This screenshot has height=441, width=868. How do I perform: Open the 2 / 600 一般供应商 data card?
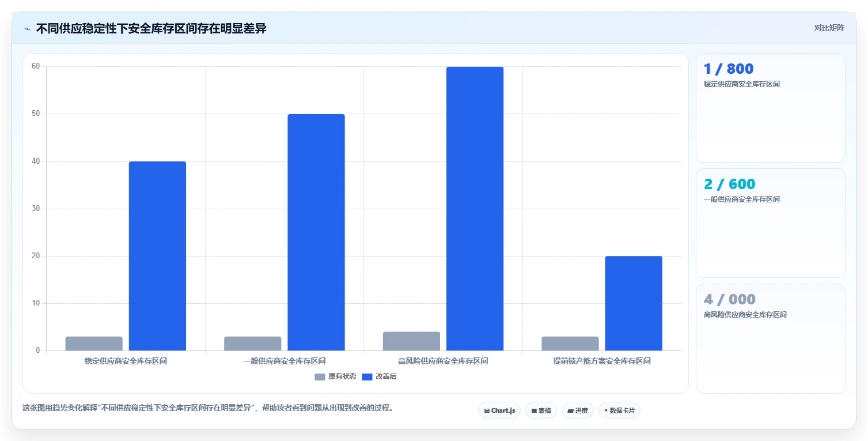coord(770,223)
